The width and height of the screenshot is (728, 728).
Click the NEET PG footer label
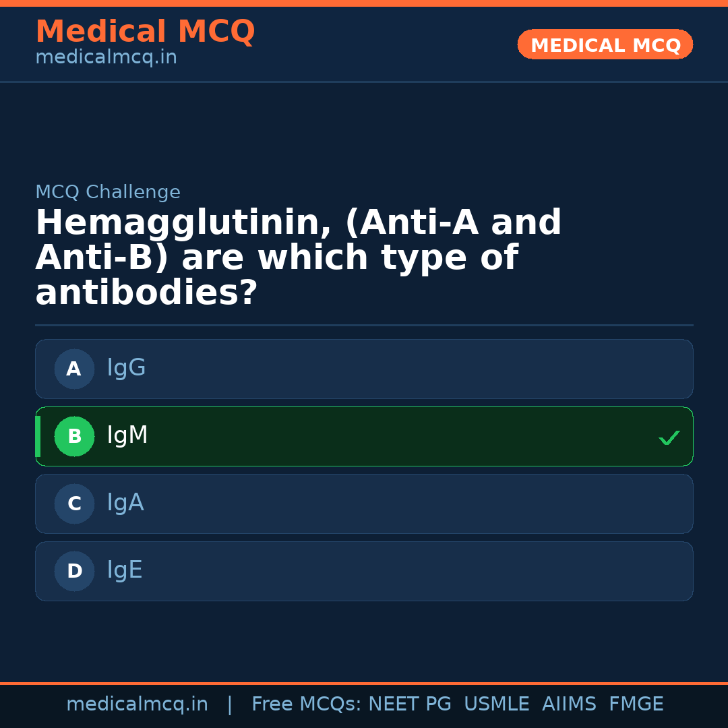pyautogui.click(x=409, y=704)
